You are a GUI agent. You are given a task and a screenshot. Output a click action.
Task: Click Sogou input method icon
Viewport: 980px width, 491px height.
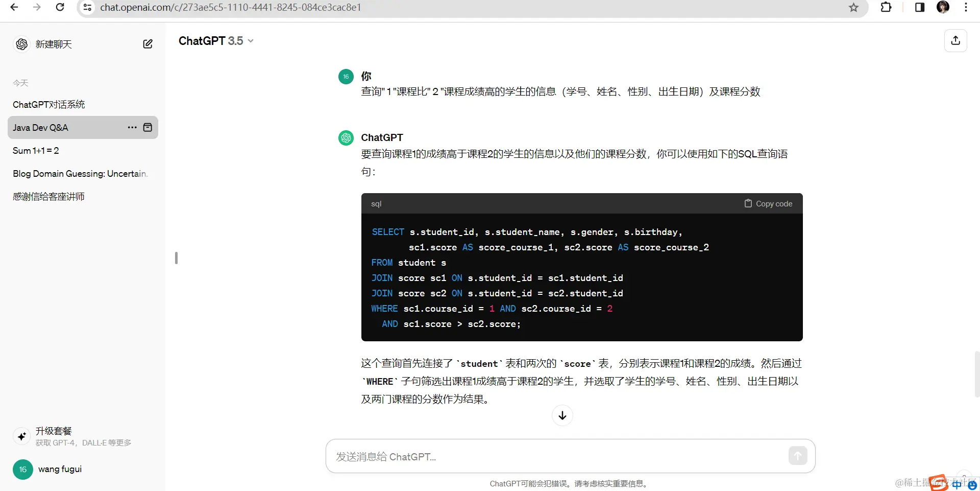tap(939, 482)
